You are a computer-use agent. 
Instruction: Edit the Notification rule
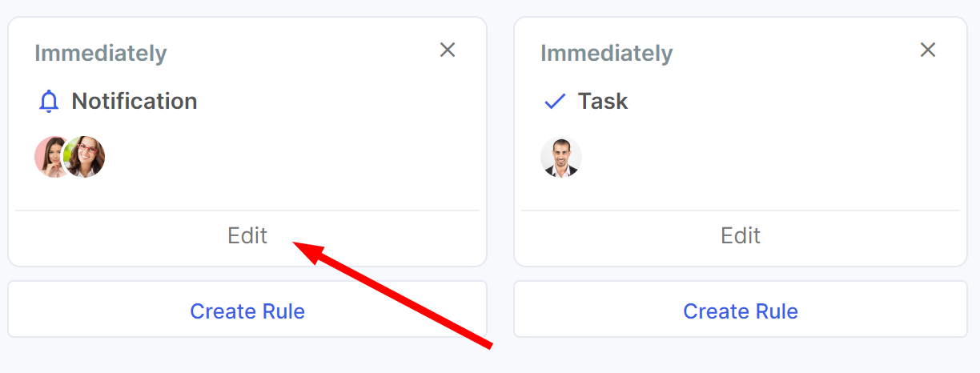tap(247, 235)
